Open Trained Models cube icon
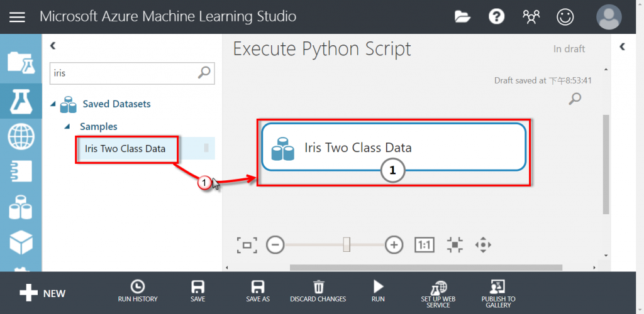This screenshot has height=314, width=644. (21, 242)
